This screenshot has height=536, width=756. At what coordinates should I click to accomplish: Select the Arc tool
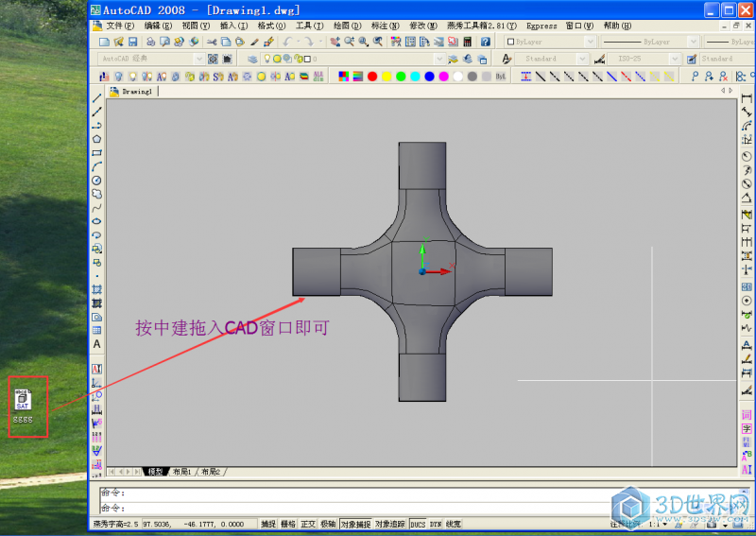pos(97,166)
